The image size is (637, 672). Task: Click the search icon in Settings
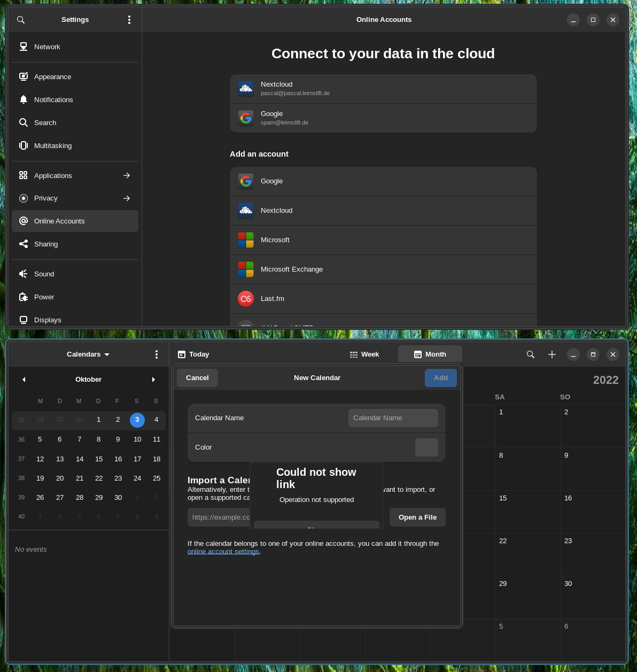[20, 19]
